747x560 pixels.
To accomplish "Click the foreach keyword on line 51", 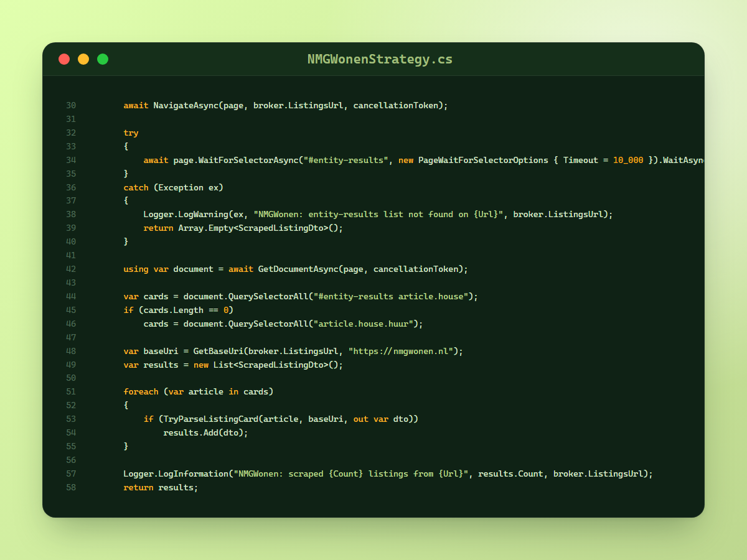I will click(141, 392).
